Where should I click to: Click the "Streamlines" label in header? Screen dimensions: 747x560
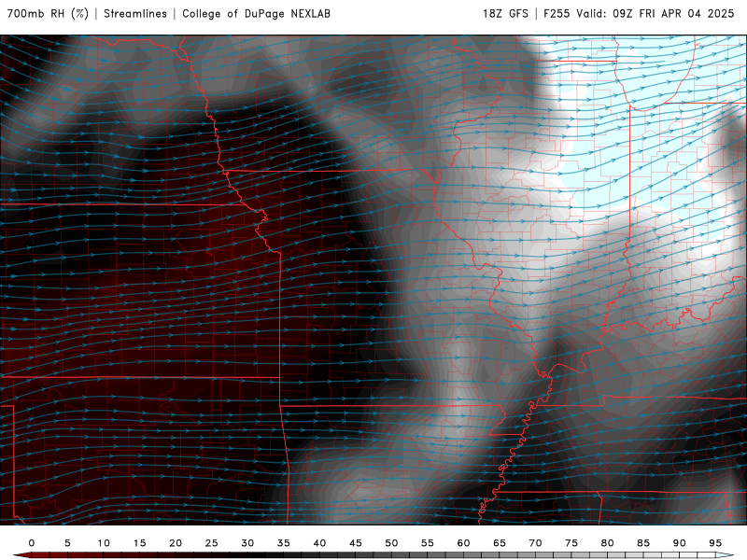pyautogui.click(x=135, y=14)
